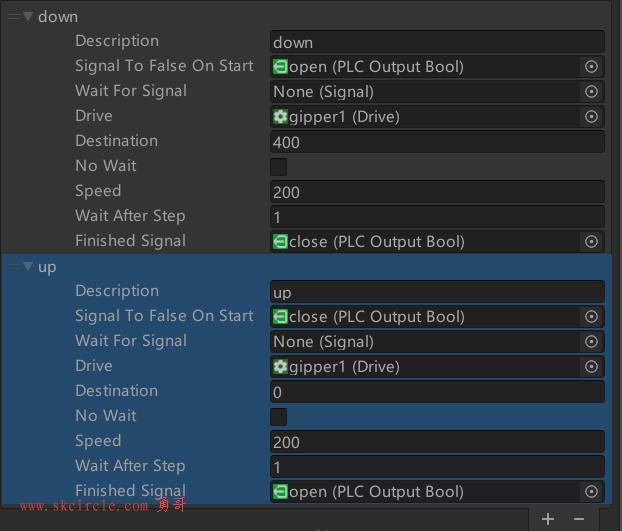
Task: Add a new step with the plus button
Action: tap(548, 519)
